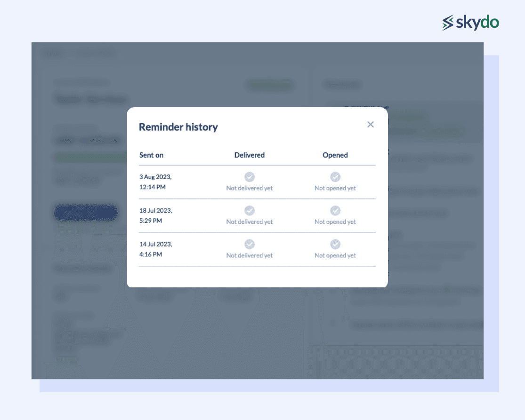
Task: Click the "Reminder history" dialog title
Action: coord(178,127)
